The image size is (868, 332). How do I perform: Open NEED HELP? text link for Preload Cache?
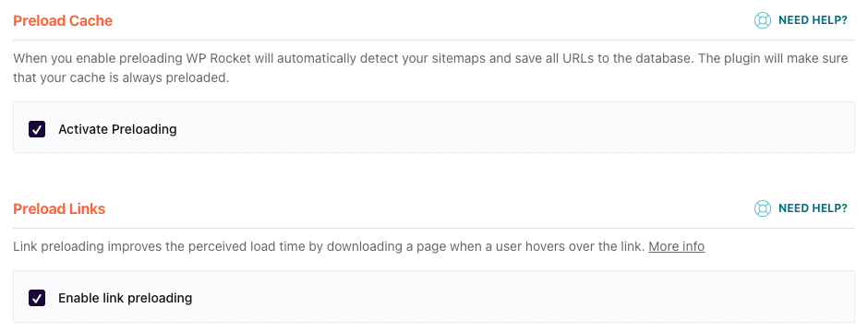pyautogui.click(x=813, y=21)
